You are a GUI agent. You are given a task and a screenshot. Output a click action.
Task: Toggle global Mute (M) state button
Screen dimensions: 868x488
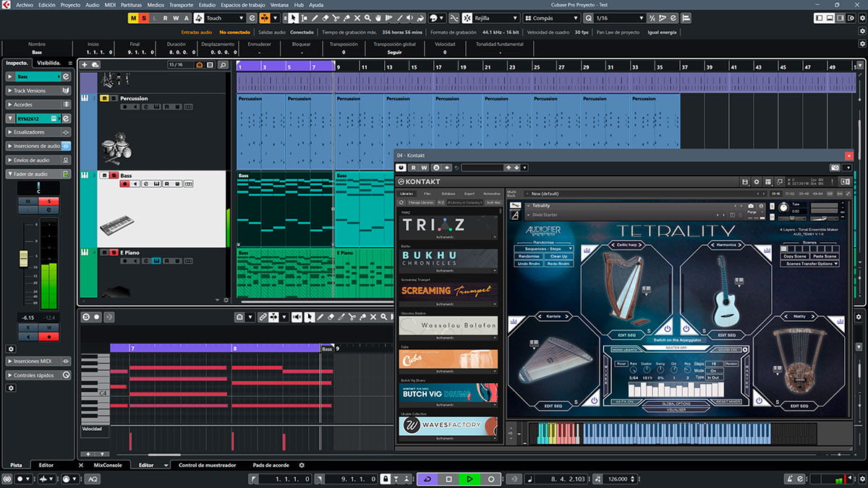tap(135, 18)
